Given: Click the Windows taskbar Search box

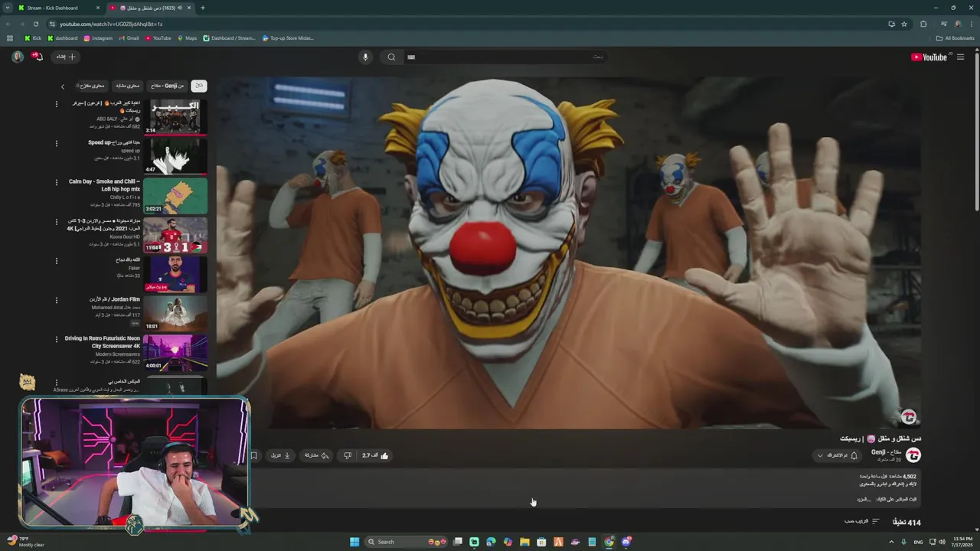Looking at the screenshot, I should [407, 542].
